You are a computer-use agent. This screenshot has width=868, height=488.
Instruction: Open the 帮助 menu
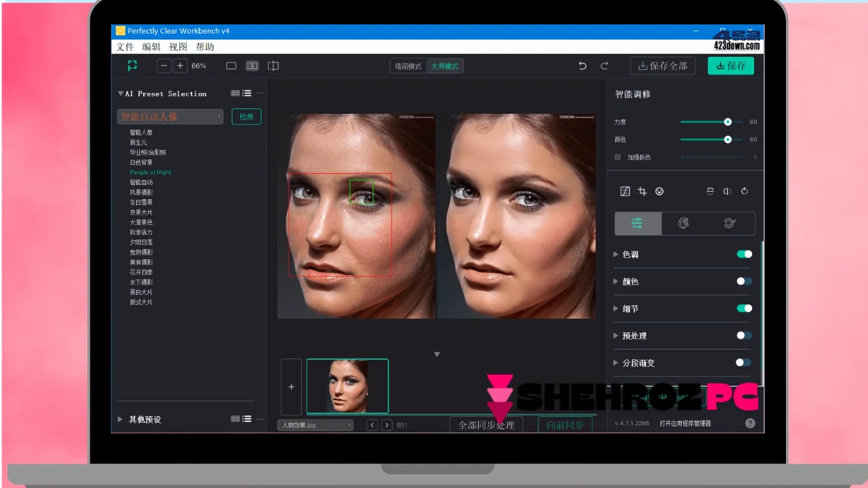coord(205,47)
